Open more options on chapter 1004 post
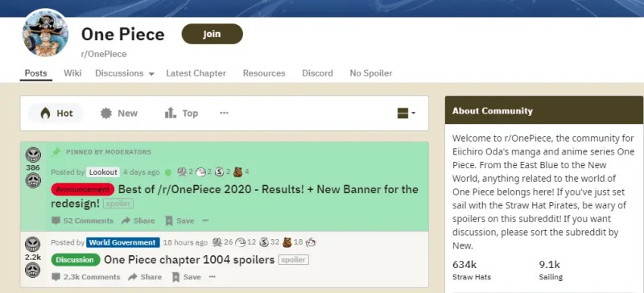This screenshot has height=293, width=644. 213,277
